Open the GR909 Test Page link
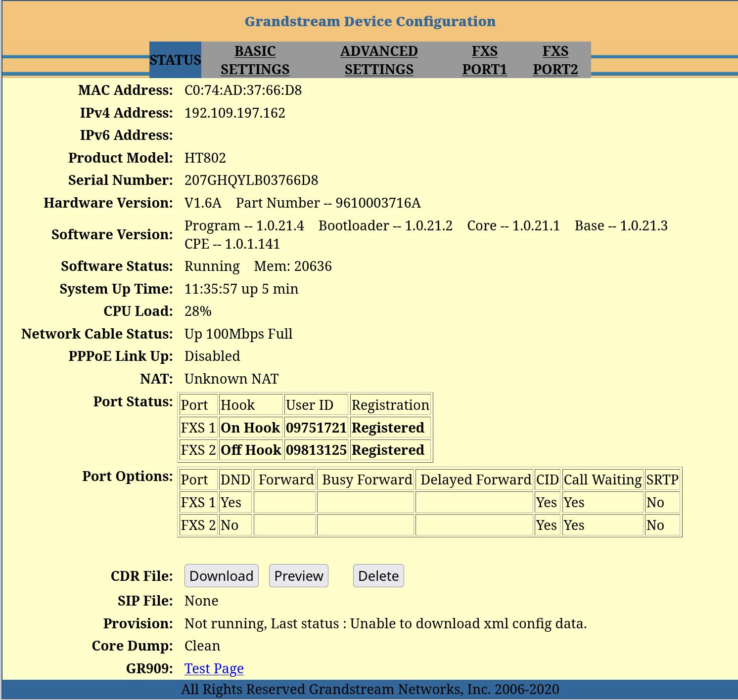 [x=214, y=668]
